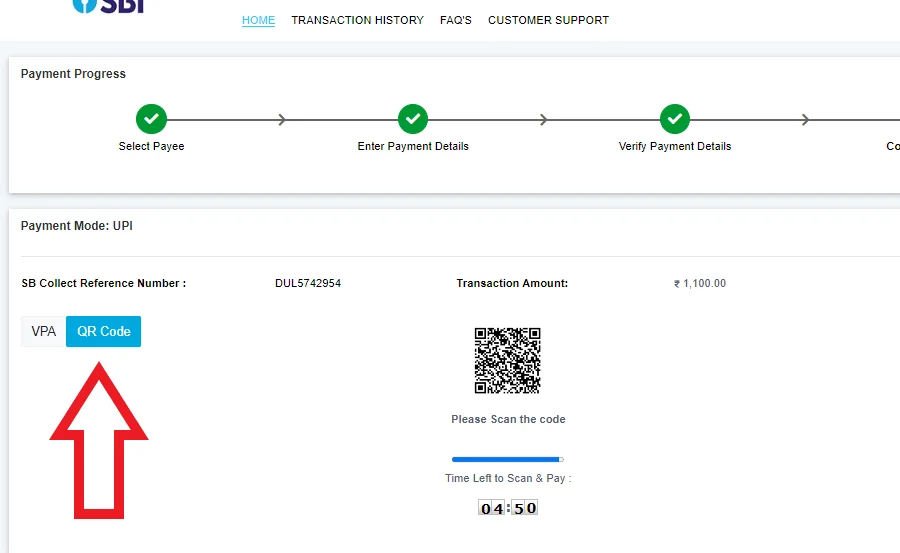Click the scan time progress bar
This screenshot has height=553, width=900.
click(x=508, y=459)
